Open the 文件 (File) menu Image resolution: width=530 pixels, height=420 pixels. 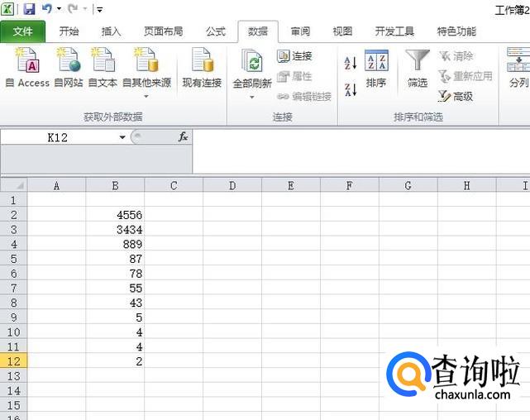pyautogui.click(x=22, y=31)
